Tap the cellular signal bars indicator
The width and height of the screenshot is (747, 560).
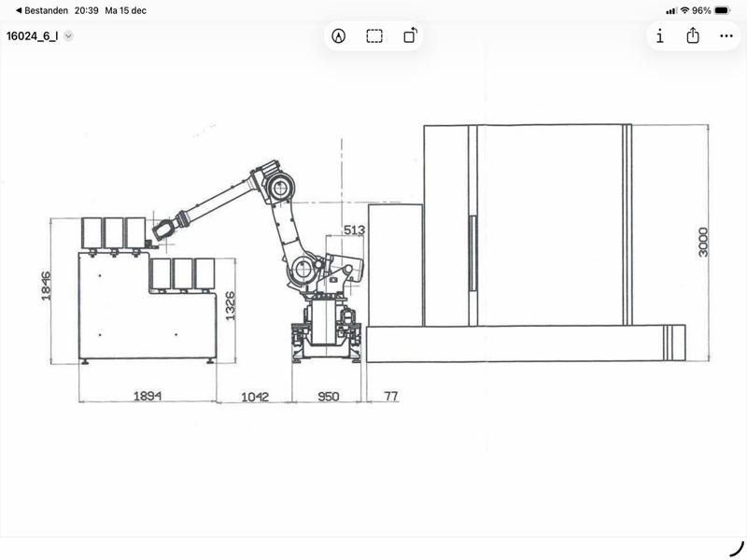coord(671,10)
